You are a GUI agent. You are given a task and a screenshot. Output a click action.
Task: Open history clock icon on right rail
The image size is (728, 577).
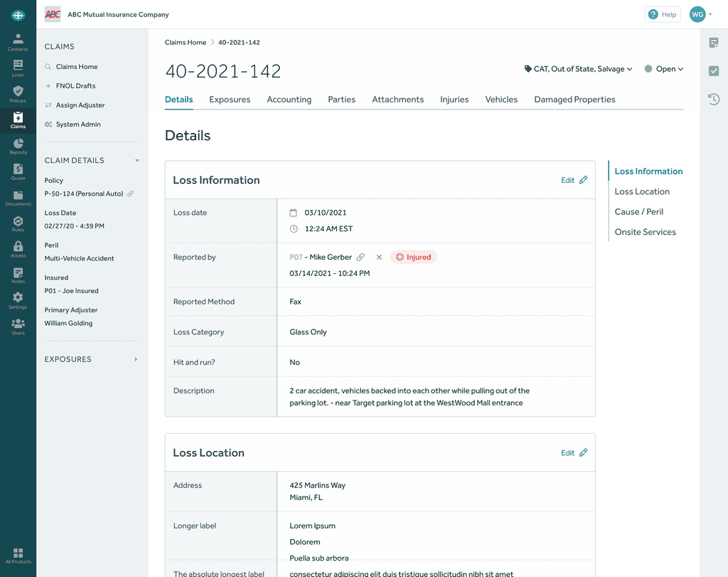click(x=714, y=99)
